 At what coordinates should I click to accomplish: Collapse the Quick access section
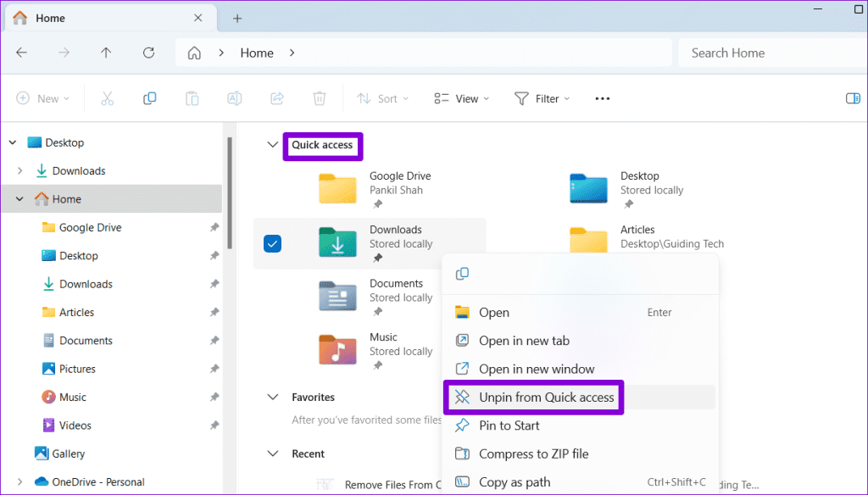tap(271, 146)
